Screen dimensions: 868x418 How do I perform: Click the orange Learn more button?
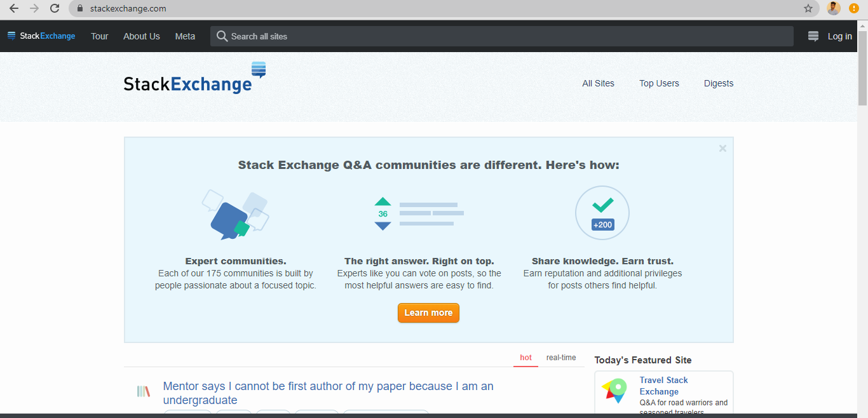click(428, 313)
